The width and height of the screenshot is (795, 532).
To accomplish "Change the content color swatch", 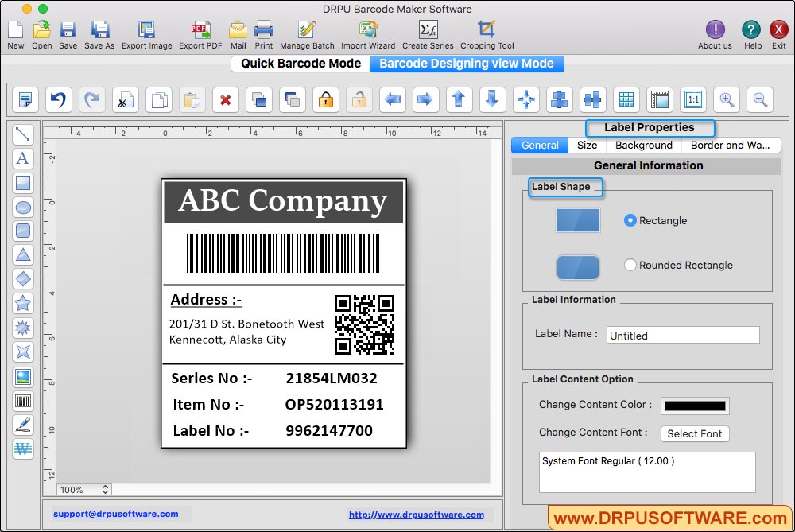I will click(x=695, y=406).
